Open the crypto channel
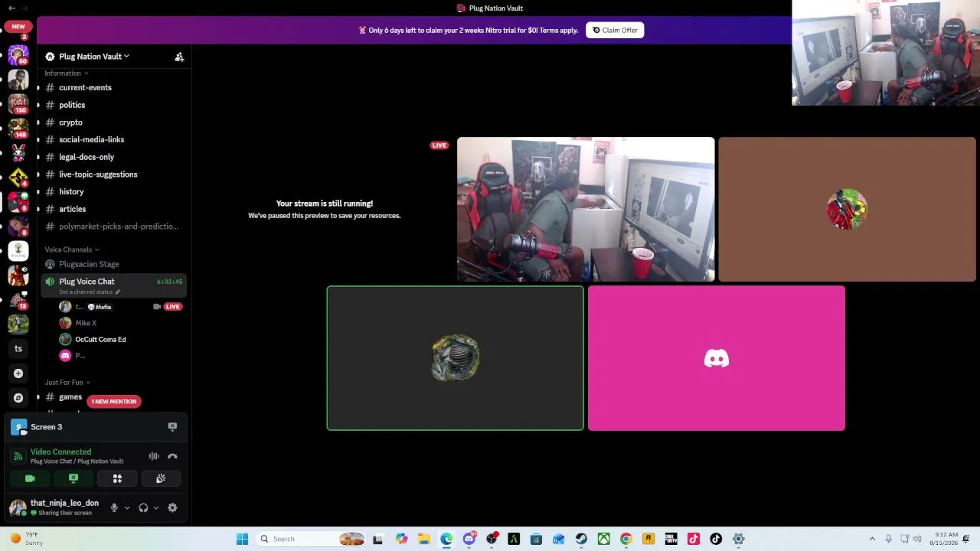This screenshot has height=551, width=980. (x=112, y=122)
